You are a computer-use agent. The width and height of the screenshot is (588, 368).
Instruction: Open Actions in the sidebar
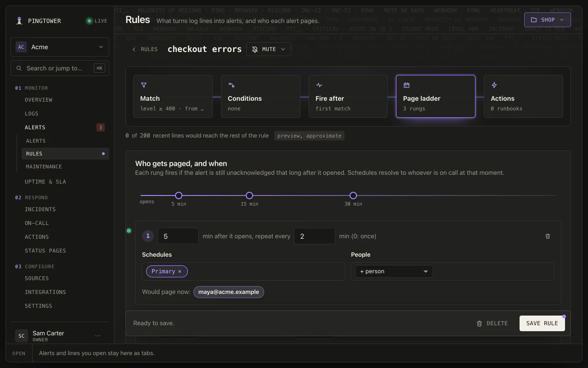pos(37,237)
